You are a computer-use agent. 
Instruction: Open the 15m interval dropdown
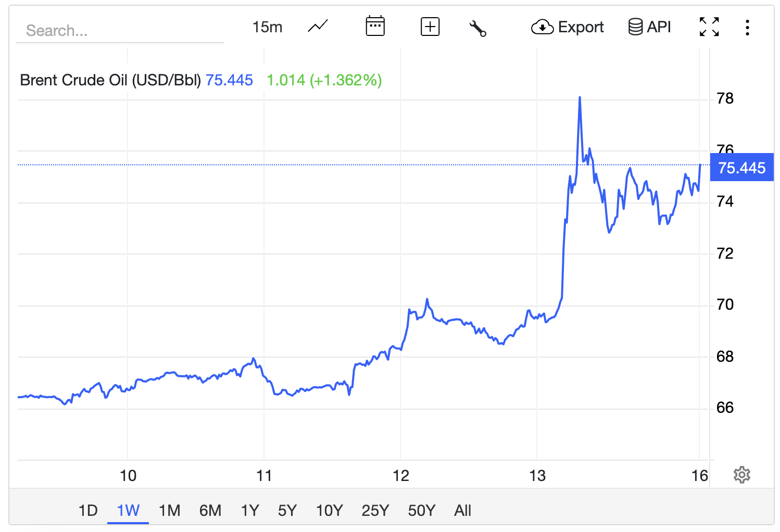click(267, 27)
